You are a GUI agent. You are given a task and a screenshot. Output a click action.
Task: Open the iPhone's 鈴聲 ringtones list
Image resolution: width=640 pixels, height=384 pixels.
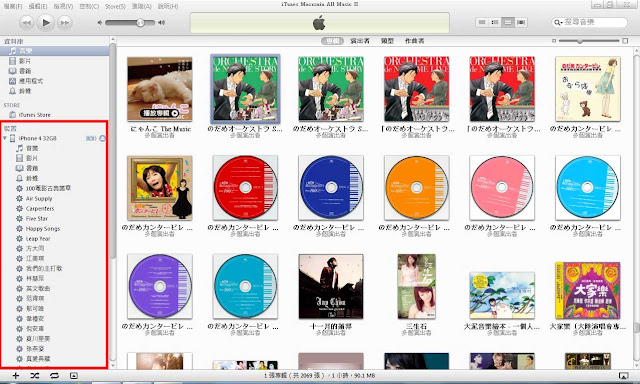pyautogui.click(x=32, y=178)
